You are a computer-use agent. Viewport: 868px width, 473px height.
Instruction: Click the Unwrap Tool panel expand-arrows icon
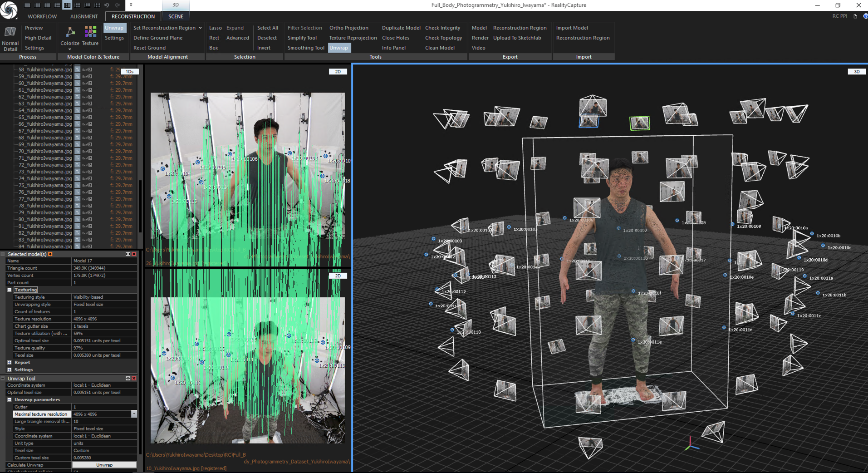128,378
